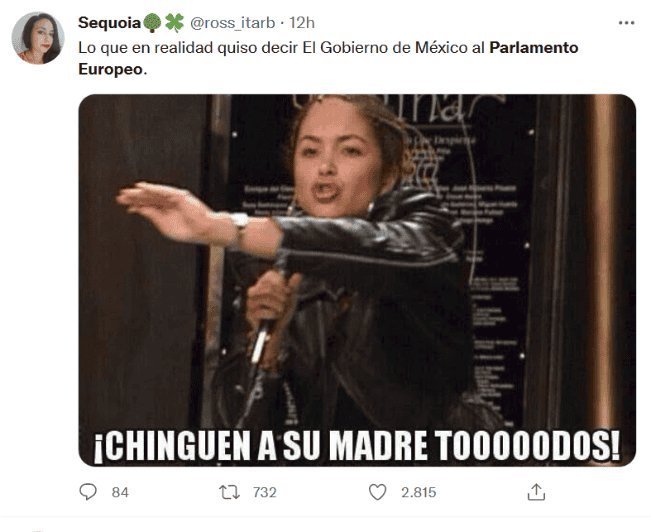651x532 pixels.
Task: View the 84 replies count
Action: tap(120, 492)
